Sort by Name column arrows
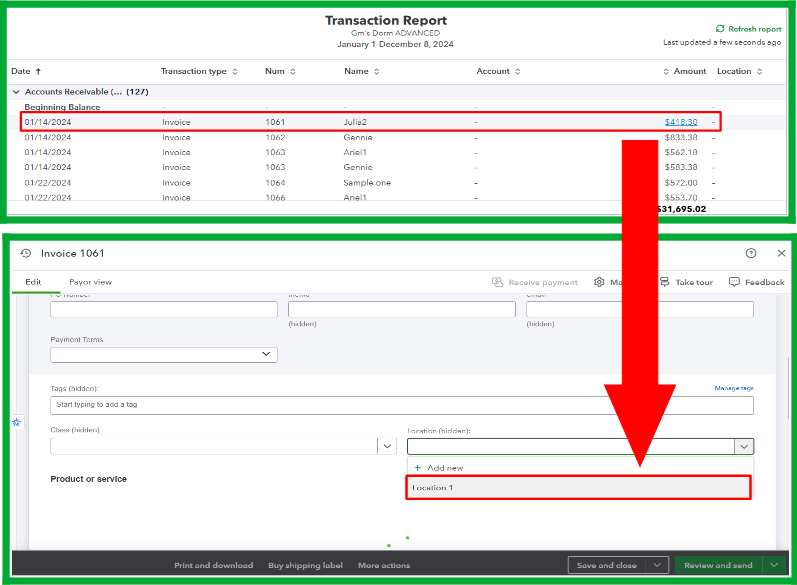The width and height of the screenshot is (797, 585). click(x=377, y=72)
